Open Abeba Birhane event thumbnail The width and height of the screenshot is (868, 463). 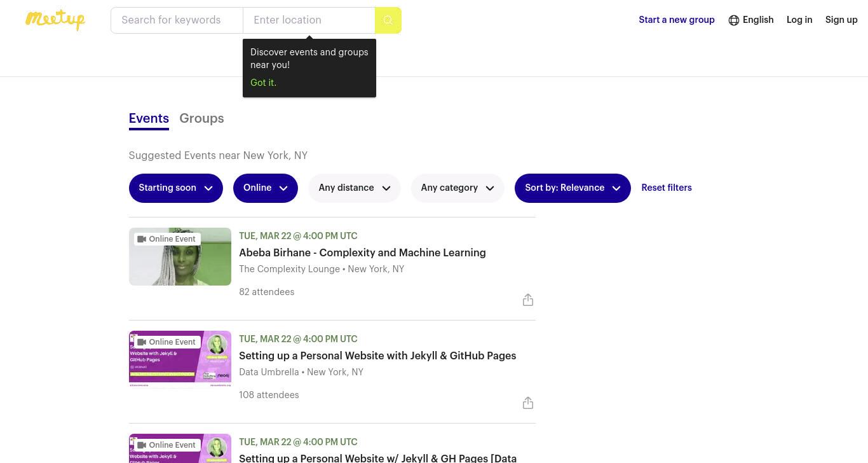(180, 257)
